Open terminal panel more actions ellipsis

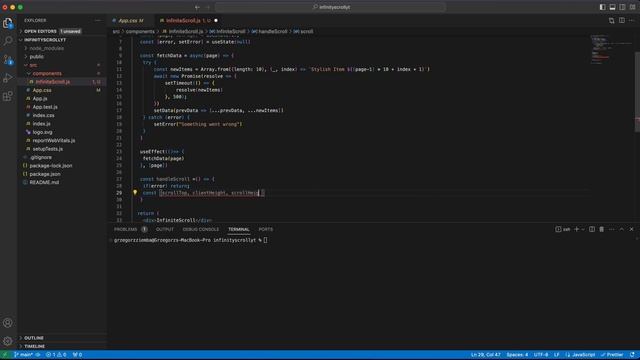click(x=611, y=229)
